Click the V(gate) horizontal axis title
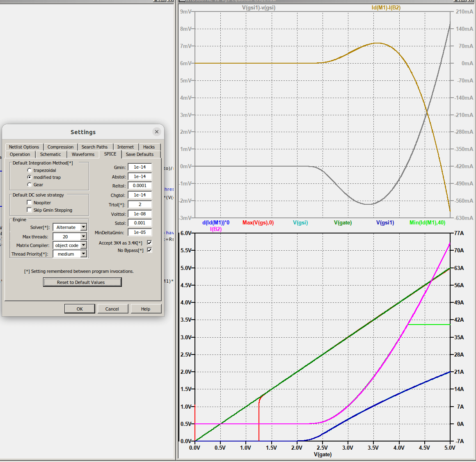The image size is (476, 462). (323, 455)
